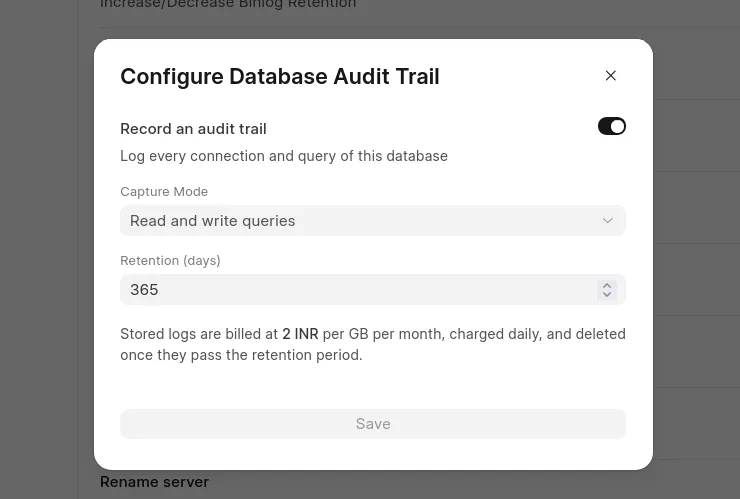Click the Record an audit trail label
The width and height of the screenshot is (740, 499).
pyautogui.click(x=193, y=128)
